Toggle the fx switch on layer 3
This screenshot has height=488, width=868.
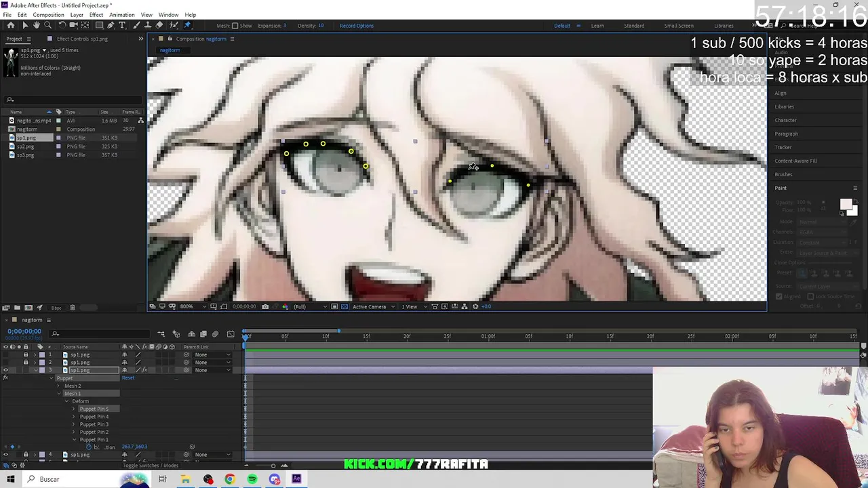pos(145,370)
